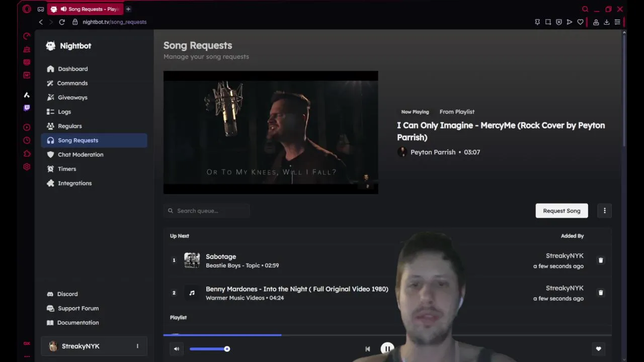
Task: Open the Opera main menu logo
Action: (27, 9)
